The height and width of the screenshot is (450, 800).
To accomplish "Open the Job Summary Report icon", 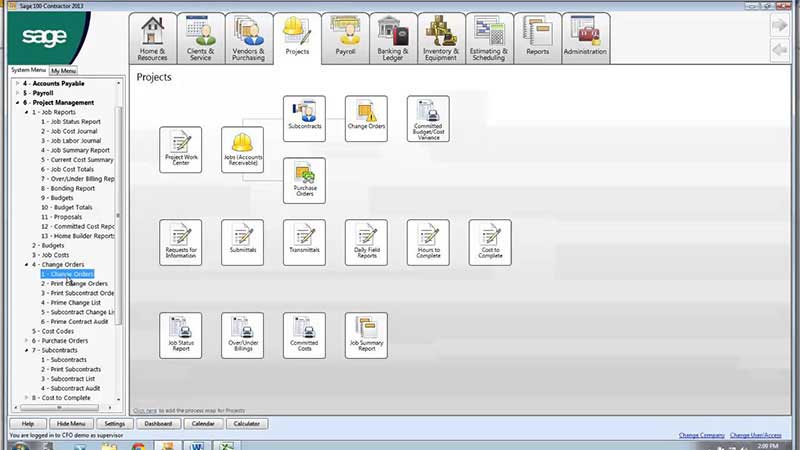I will point(366,336).
